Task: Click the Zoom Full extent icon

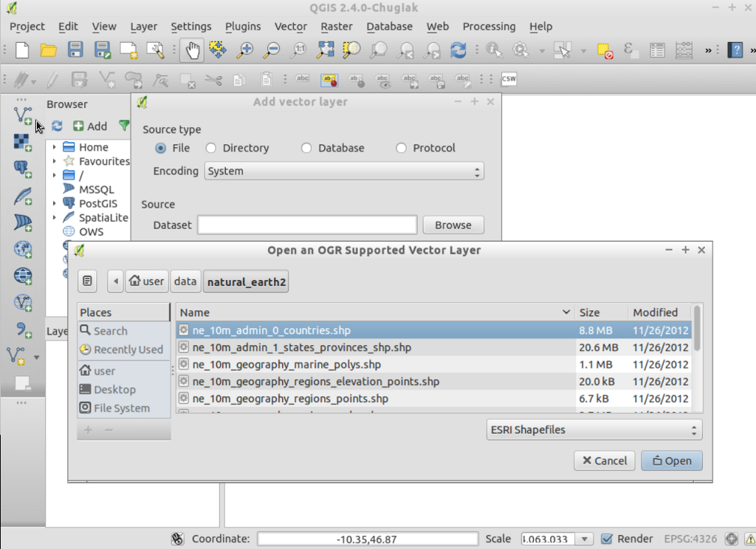Action: [326, 50]
